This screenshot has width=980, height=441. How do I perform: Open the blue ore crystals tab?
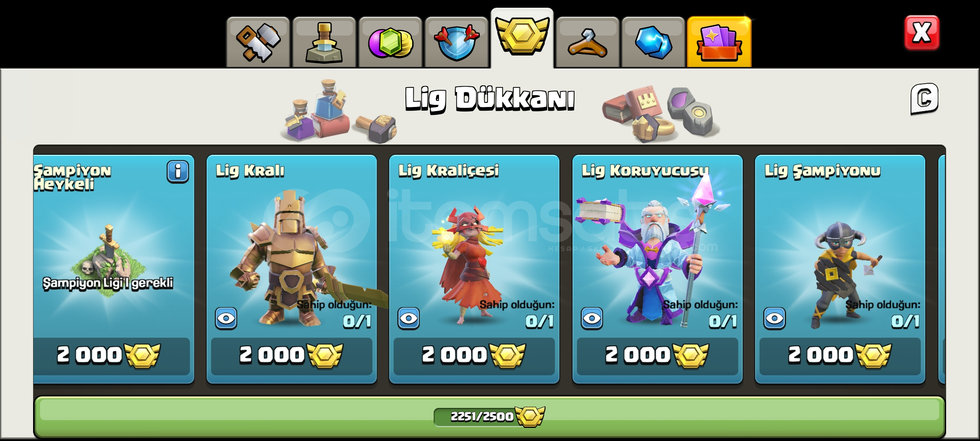coord(653,42)
